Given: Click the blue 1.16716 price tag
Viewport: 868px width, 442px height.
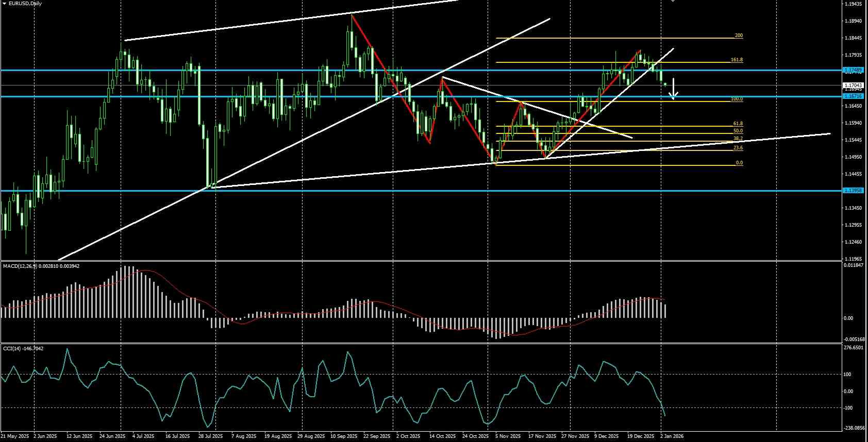Looking at the screenshot, I should [x=853, y=96].
